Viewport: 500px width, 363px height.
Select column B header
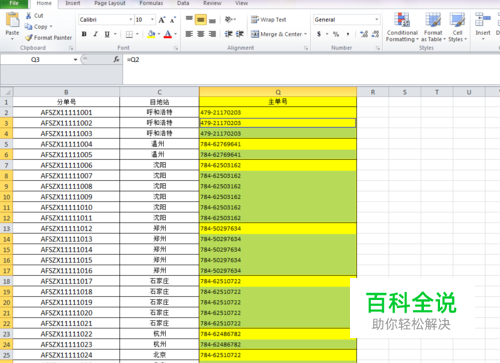point(66,92)
